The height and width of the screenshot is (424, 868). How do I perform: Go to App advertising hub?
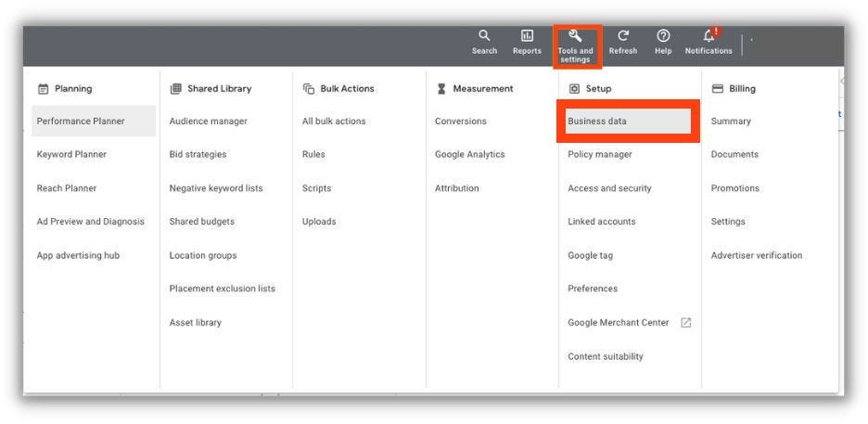[x=78, y=255]
